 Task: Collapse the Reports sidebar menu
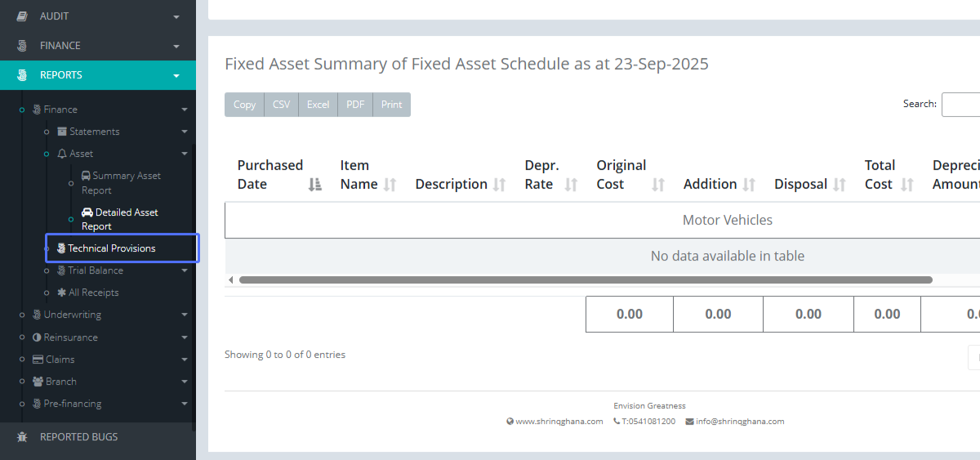click(x=97, y=75)
